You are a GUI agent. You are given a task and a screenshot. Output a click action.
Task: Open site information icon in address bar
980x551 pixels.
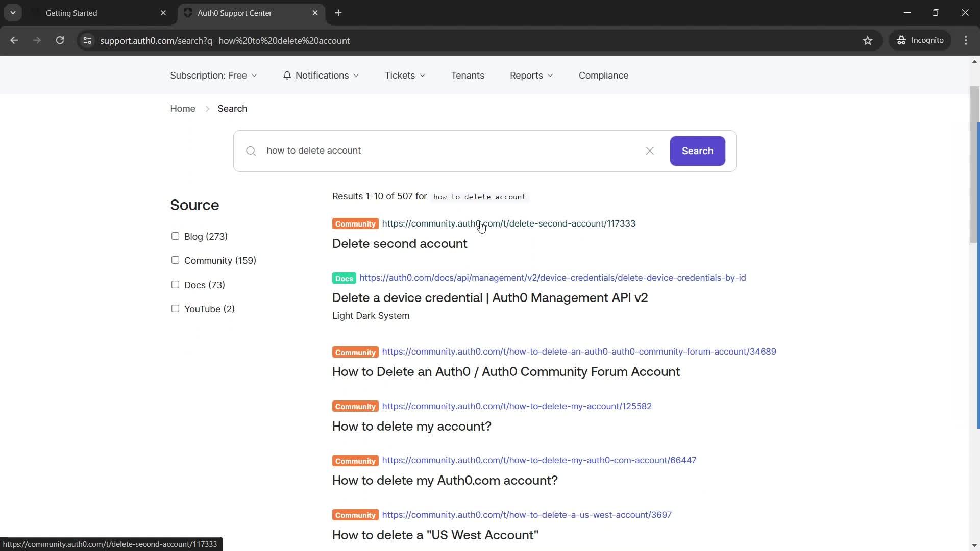[87, 40]
